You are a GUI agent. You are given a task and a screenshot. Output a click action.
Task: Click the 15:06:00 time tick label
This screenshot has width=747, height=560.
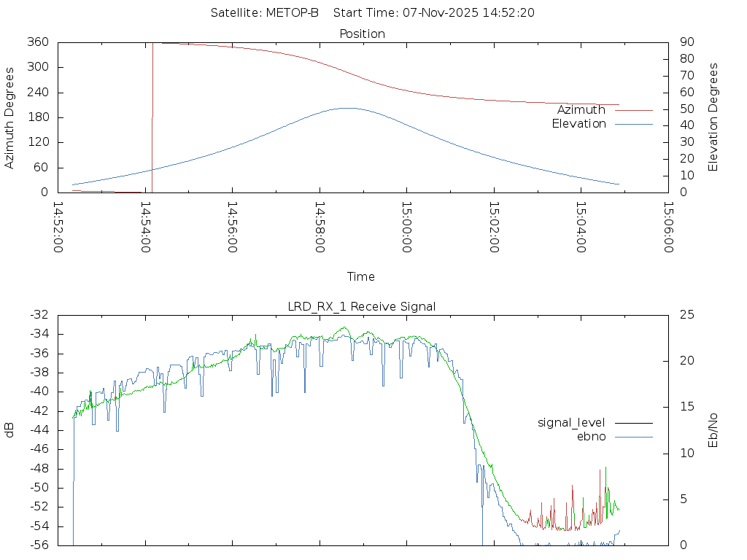pyautogui.click(x=667, y=227)
